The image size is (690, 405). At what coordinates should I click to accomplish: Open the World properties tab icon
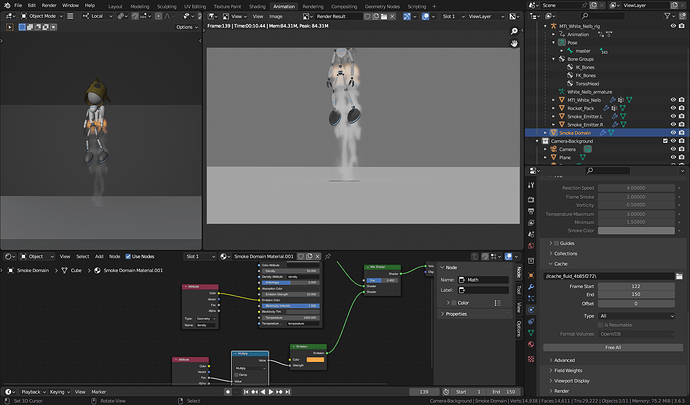coord(531,246)
